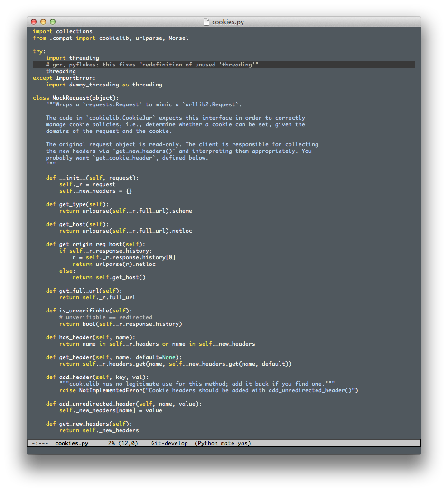The width and height of the screenshot is (448, 492).
Task: Click the 'def __init__(self, request):' line
Action: [92, 178]
